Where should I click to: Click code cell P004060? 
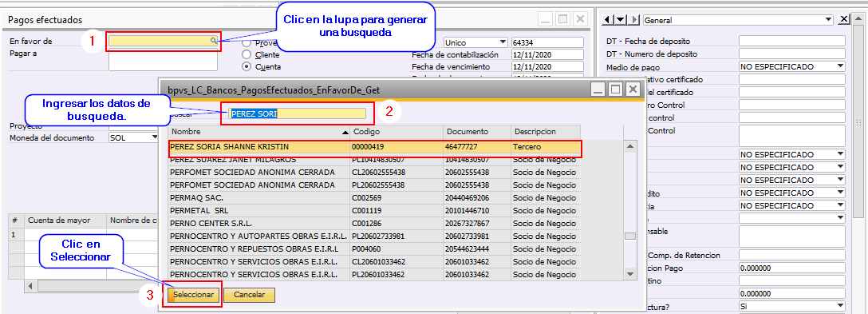(x=397, y=249)
